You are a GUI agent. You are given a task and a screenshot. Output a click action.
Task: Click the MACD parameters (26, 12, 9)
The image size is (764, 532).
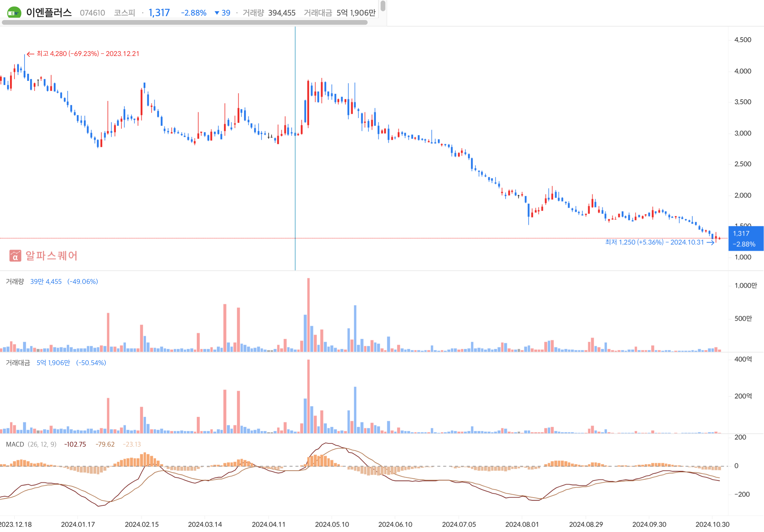(42, 444)
